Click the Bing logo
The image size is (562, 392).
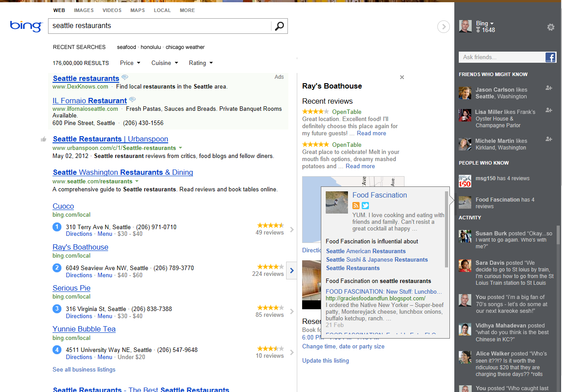point(26,25)
